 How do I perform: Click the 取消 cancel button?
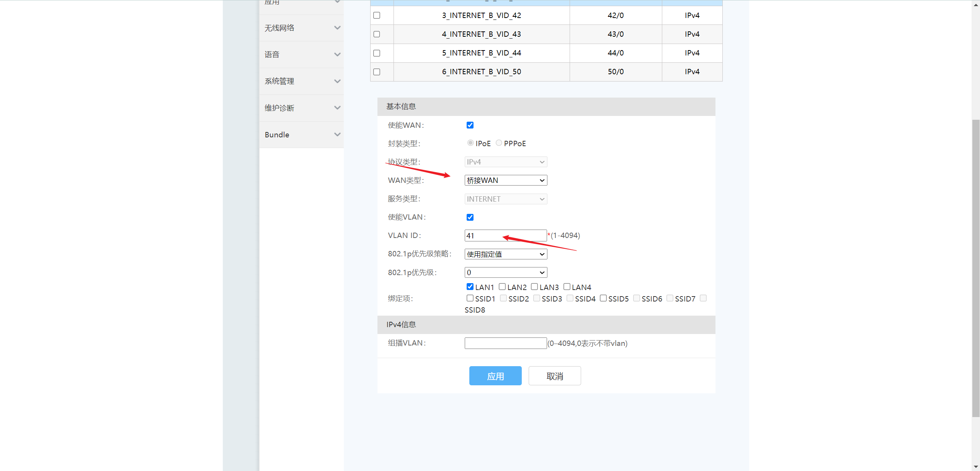555,376
